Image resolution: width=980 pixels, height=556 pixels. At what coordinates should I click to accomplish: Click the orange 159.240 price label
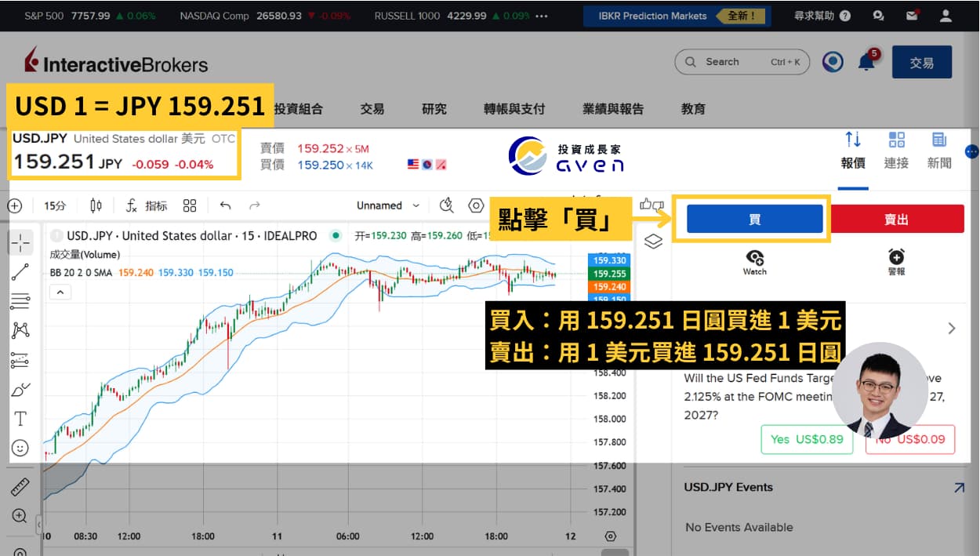point(609,287)
